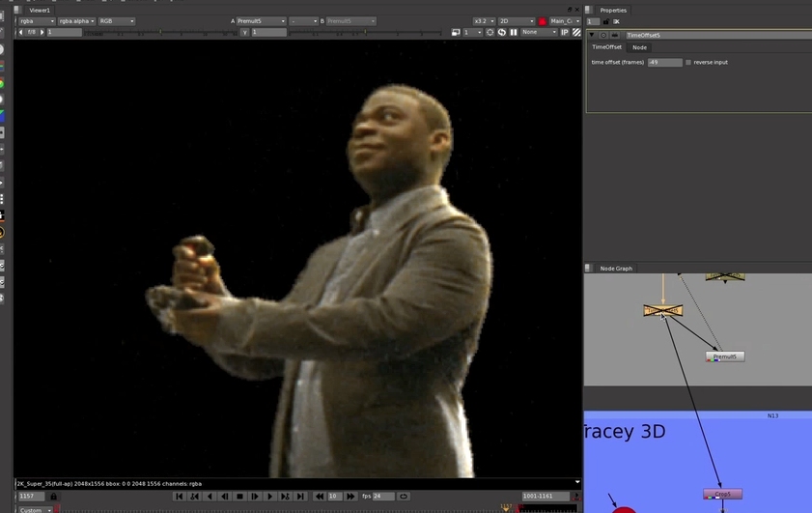812x513 pixels.
Task: Toggle the clipping warning stripes icon
Action: [x=576, y=32]
